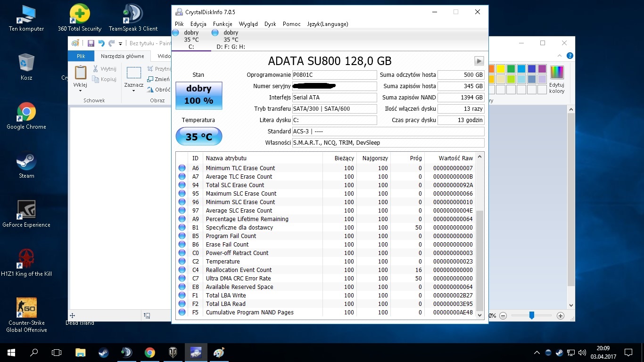Click the 35 °C temperature button
This screenshot has width=644, height=362.
198,137
